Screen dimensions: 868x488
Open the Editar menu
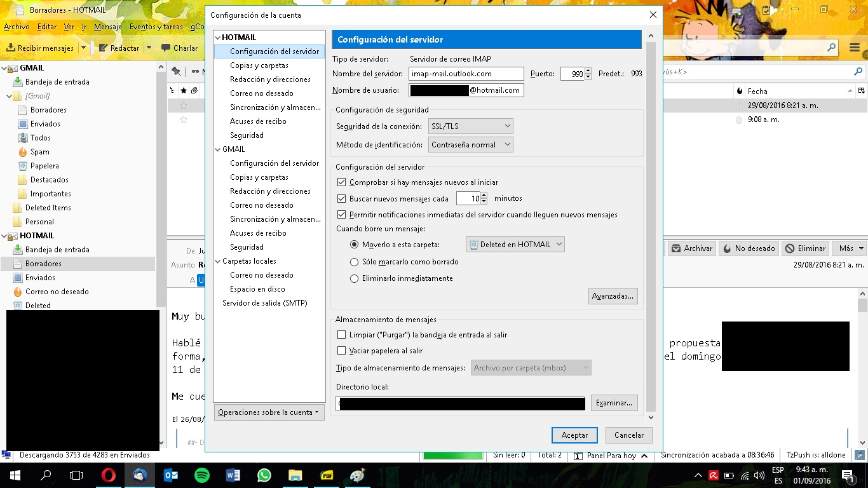(x=47, y=27)
